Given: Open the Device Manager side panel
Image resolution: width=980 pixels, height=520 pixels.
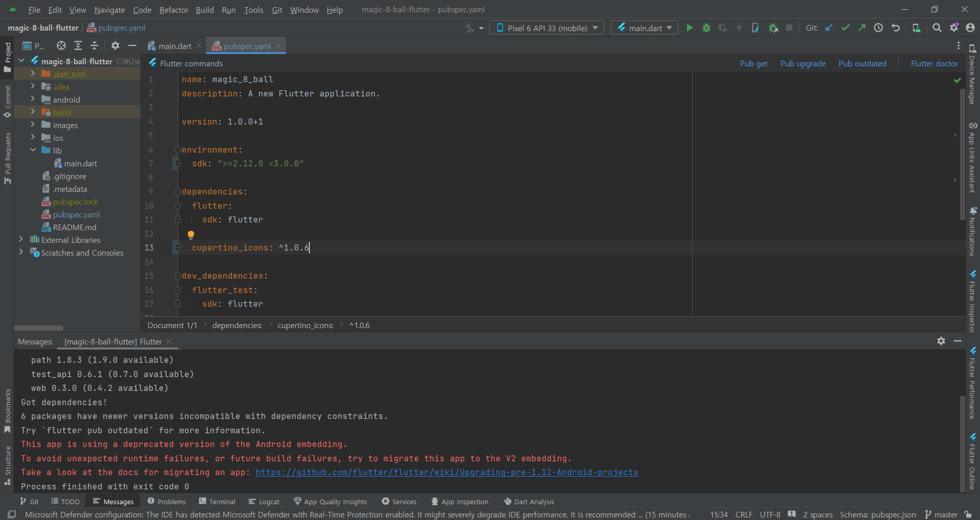Looking at the screenshot, I should 972,75.
